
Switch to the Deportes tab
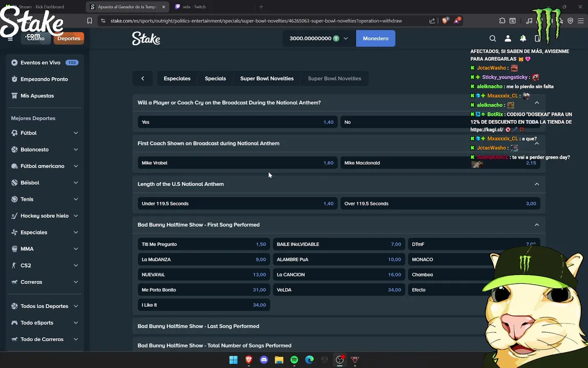[x=69, y=38]
